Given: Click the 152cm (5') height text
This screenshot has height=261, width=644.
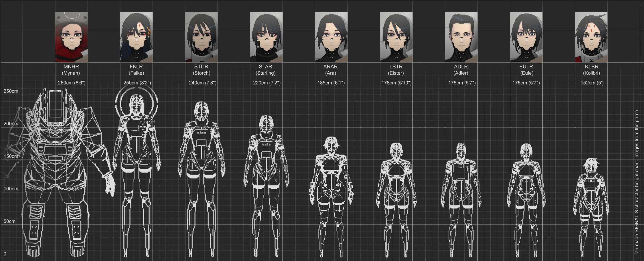Looking at the screenshot, I should click(592, 83).
